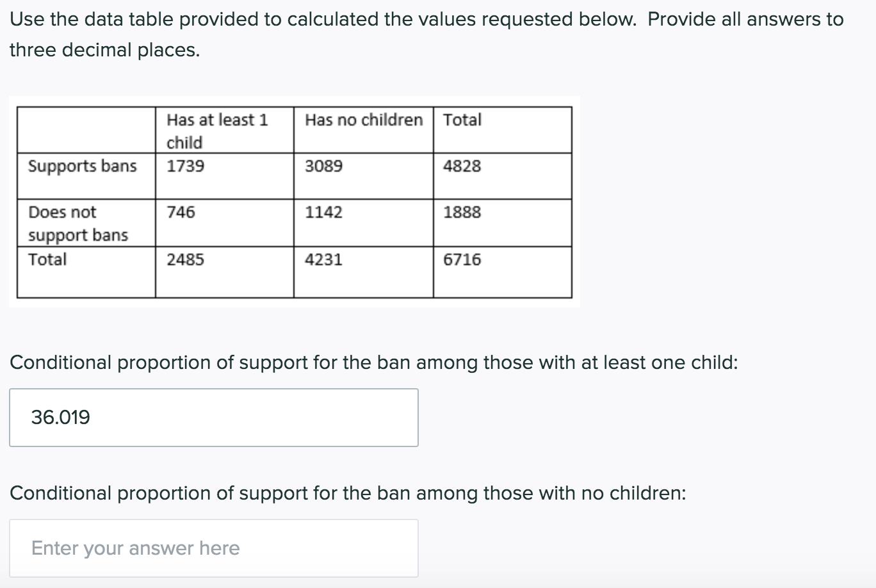The width and height of the screenshot is (876, 588).
Task: Select the table cell containing 1888
Action: pos(462,213)
